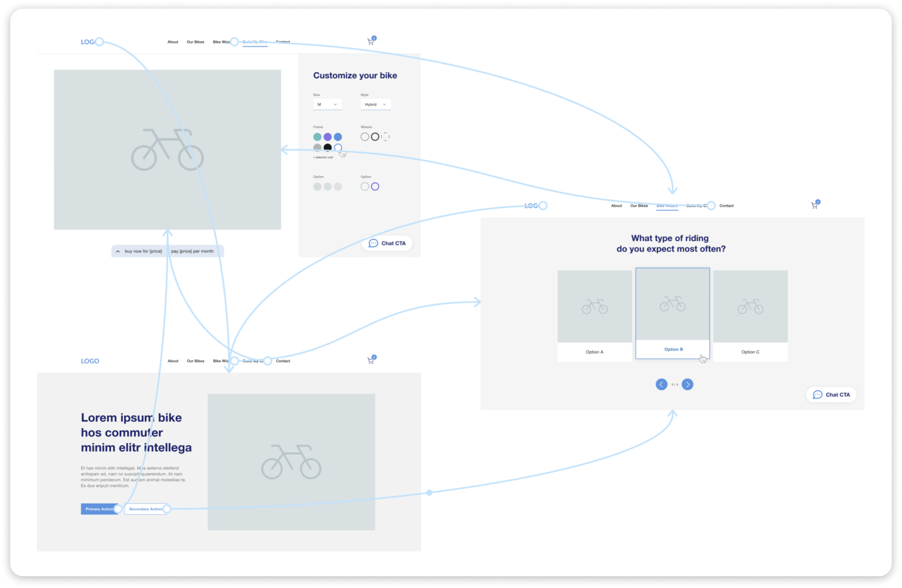The height and width of the screenshot is (588, 902).
Task: Click the Primary Action button
Action: 100,509
